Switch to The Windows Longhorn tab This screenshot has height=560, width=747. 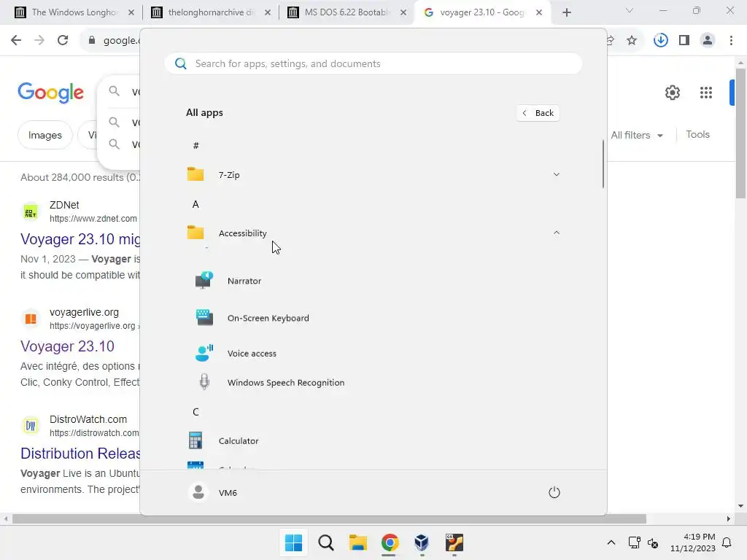click(x=74, y=12)
